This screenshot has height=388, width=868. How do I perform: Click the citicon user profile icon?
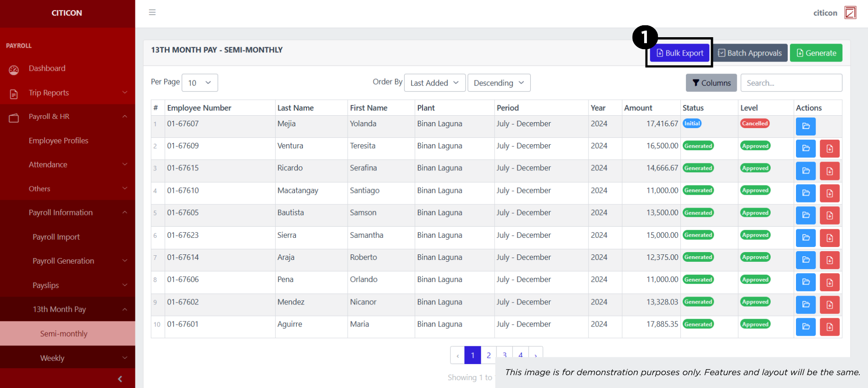point(850,12)
